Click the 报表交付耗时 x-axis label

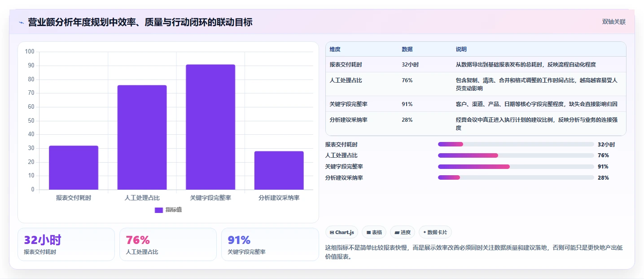click(x=74, y=198)
